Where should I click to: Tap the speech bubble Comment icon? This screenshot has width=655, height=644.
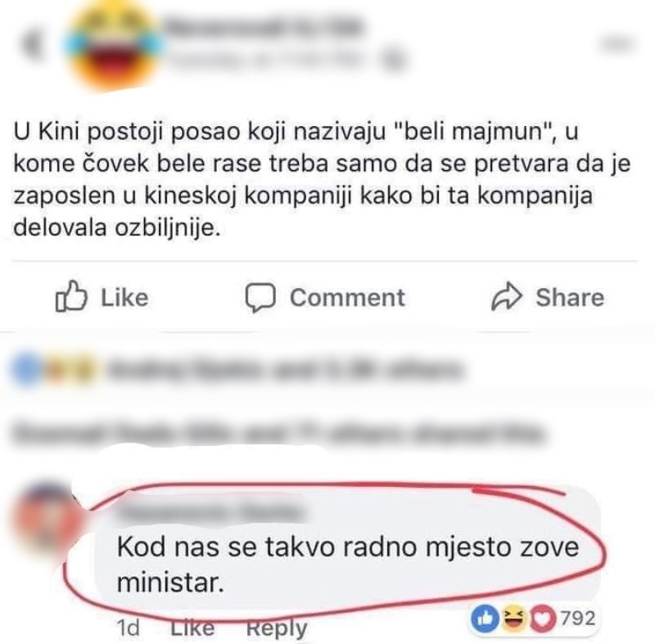tap(260, 298)
